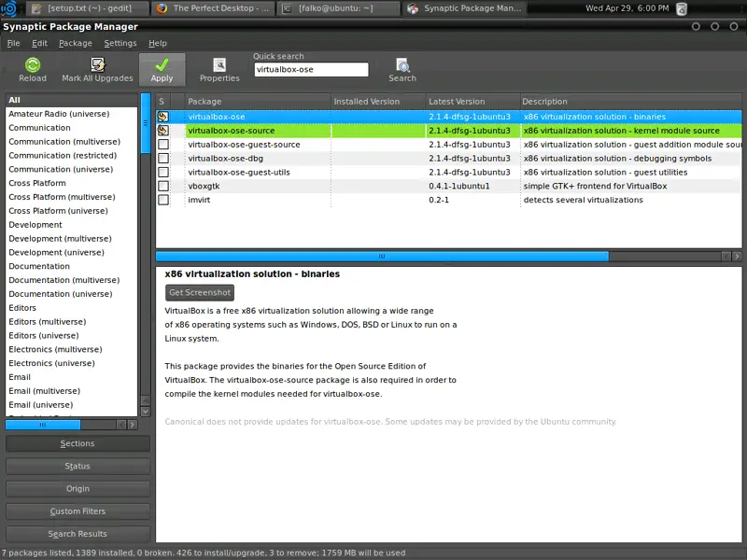Toggle checkbox for virtualbox-ose-guest-utils

pos(162,172)
